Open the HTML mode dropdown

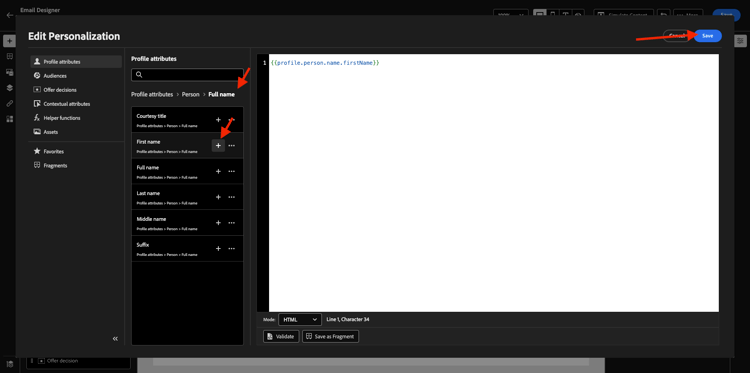[300, 319]
